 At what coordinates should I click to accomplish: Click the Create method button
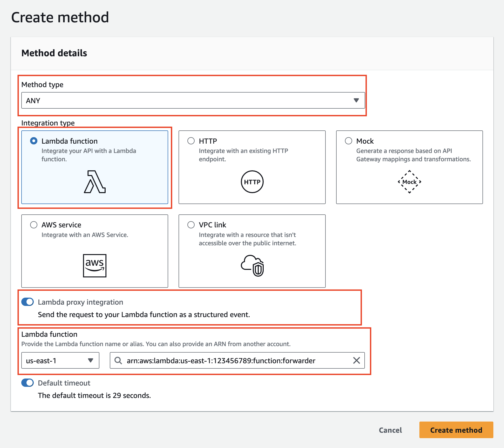[x=456, y=430]
